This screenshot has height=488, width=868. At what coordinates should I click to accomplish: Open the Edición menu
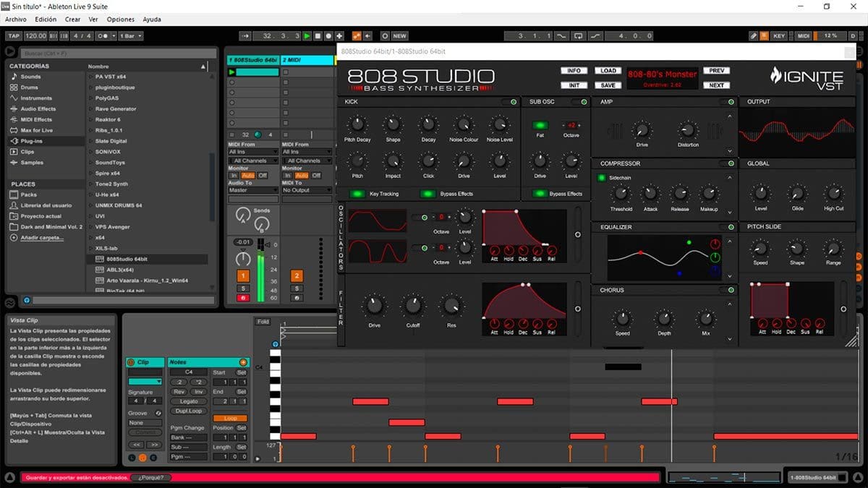coord(46,20)
